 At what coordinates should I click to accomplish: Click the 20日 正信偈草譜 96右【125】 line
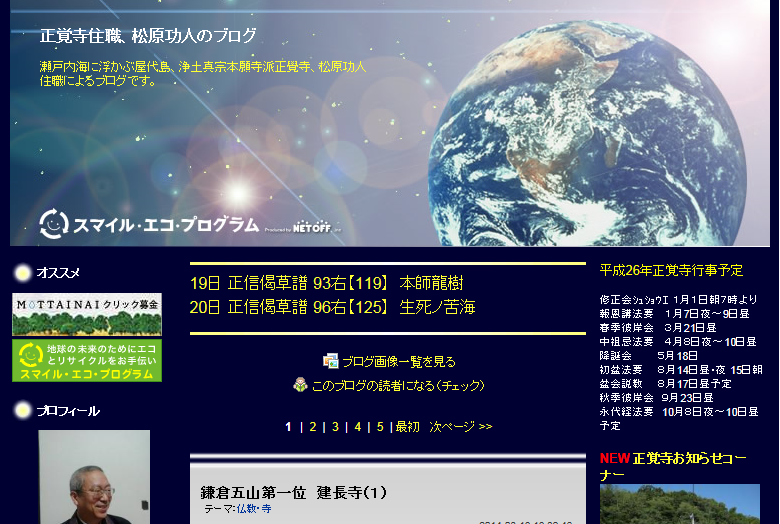(332, 307)
